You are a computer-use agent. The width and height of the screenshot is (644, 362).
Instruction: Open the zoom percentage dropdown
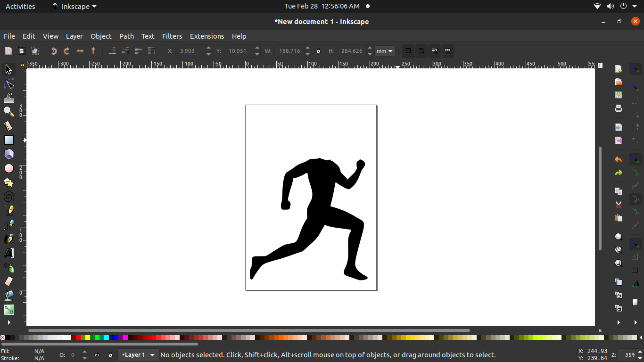[x=632, y=355]
